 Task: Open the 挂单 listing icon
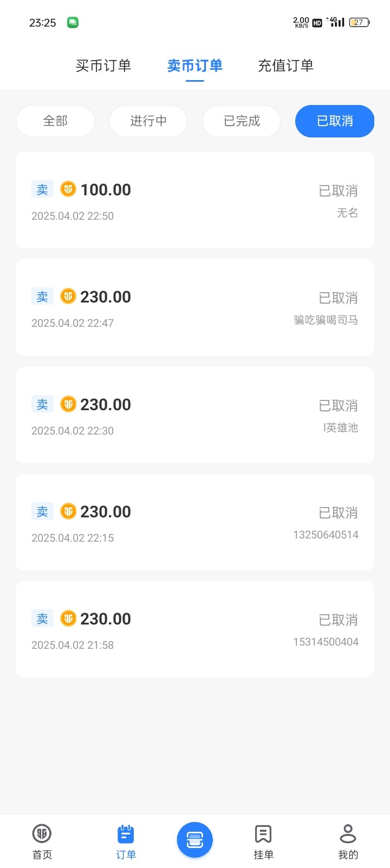click(263, 841)
